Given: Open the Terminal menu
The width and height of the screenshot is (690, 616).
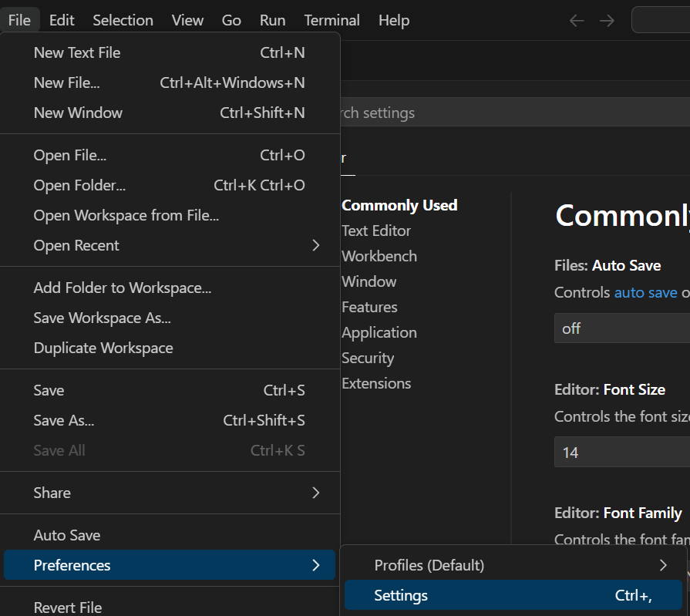Looking at the screenshot, I should 332,21.
